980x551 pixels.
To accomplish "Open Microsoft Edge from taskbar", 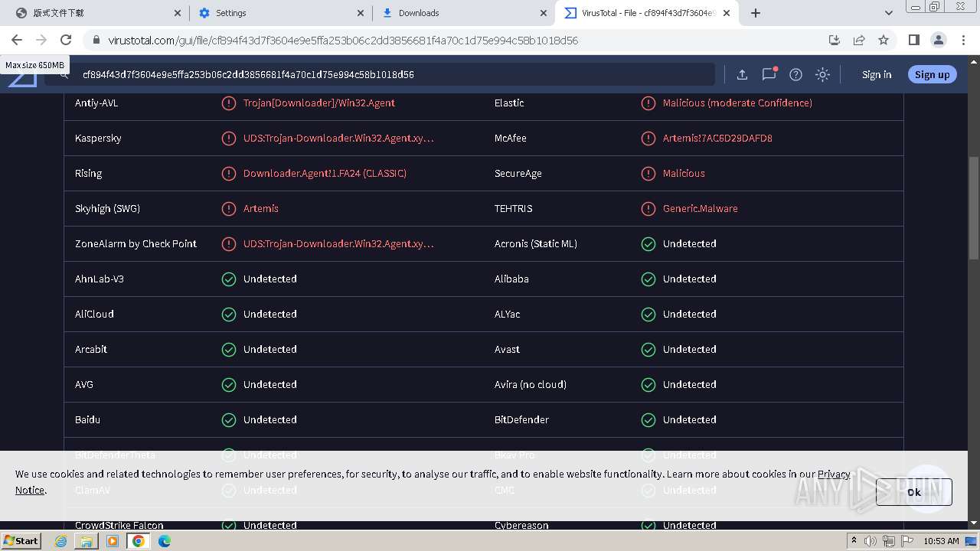I will [165, 541].
